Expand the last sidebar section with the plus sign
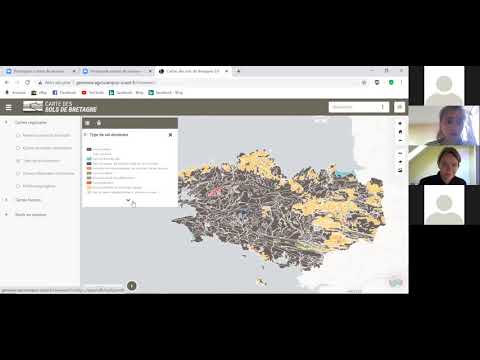This screenshot has height=360, width=480. pos(6,215)
